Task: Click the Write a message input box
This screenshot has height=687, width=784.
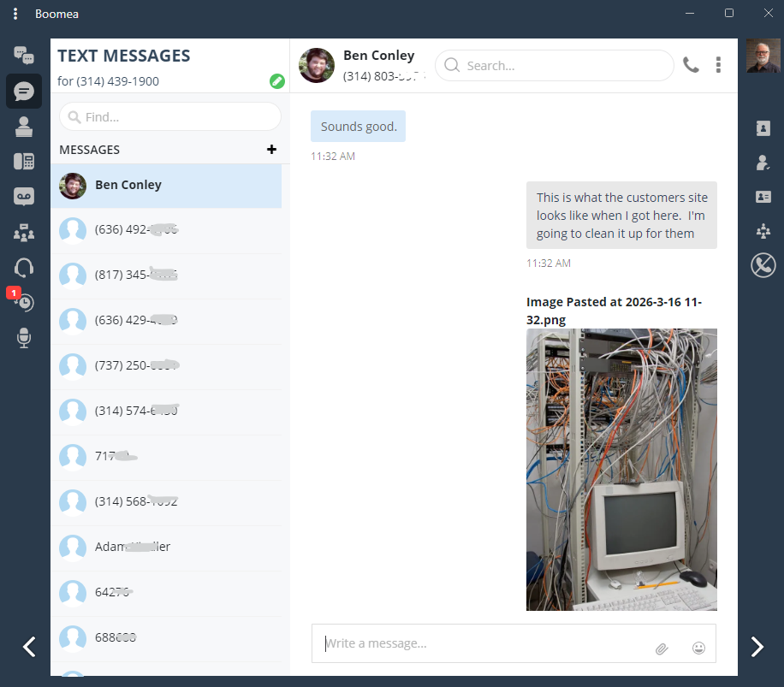Action: [x=479, y=643]
